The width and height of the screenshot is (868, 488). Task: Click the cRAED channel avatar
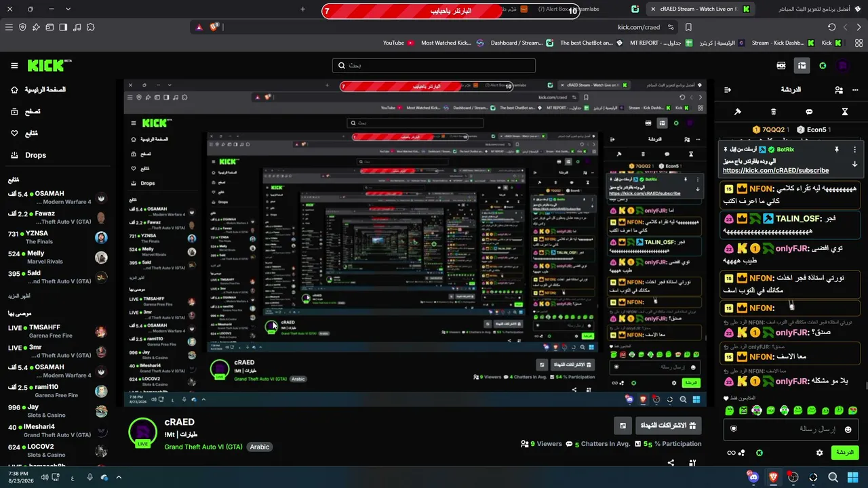143,433
